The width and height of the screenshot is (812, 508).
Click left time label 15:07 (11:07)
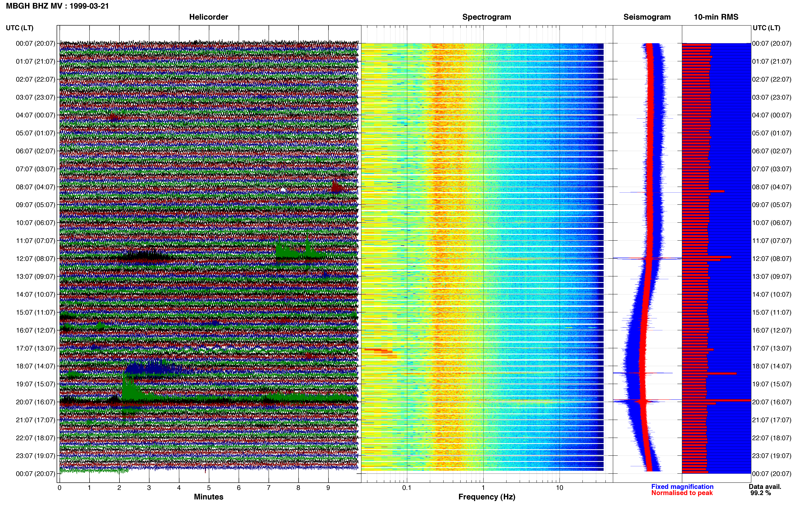(x=36, y=313)
